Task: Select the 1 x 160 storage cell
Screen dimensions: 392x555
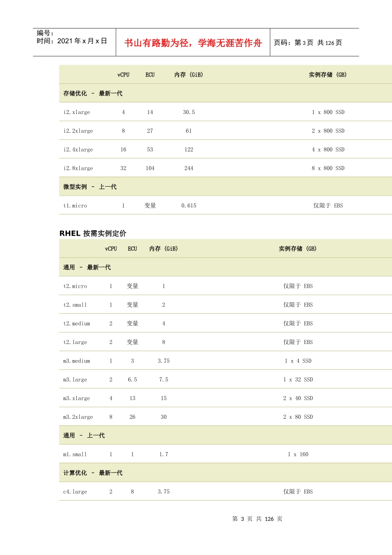Action: 298,455
